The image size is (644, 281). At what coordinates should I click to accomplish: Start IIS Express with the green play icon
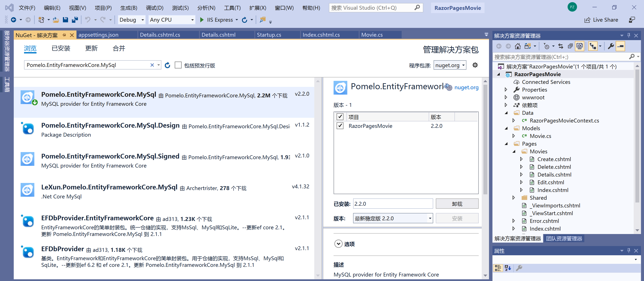pos(202,20)
